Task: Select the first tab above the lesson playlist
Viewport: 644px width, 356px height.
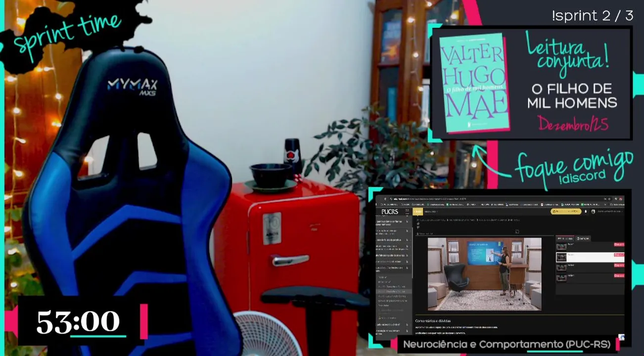Action: (x=565, y=238)
